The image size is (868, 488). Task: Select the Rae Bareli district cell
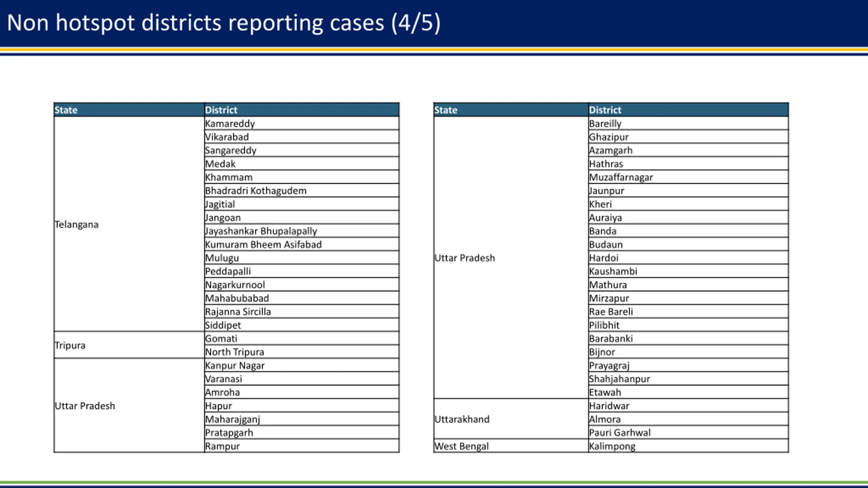[689, 311]
